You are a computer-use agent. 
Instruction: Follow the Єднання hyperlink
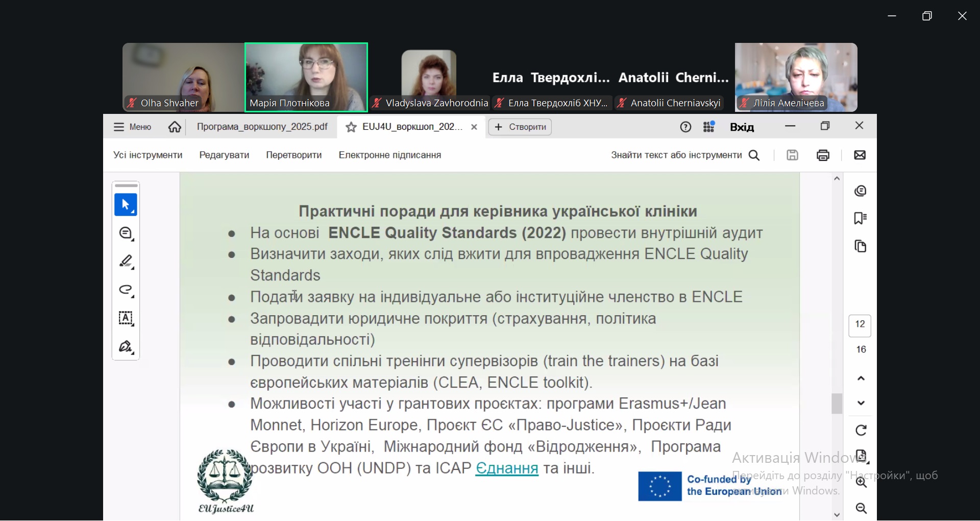click(x=507, y=468)
